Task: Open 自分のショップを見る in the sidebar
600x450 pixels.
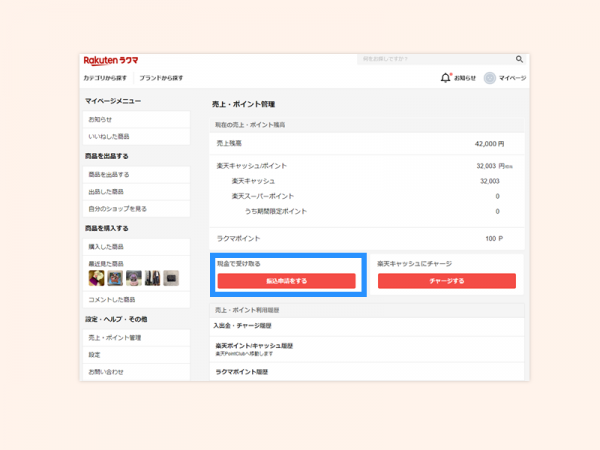Action: (x=136, y=209)
